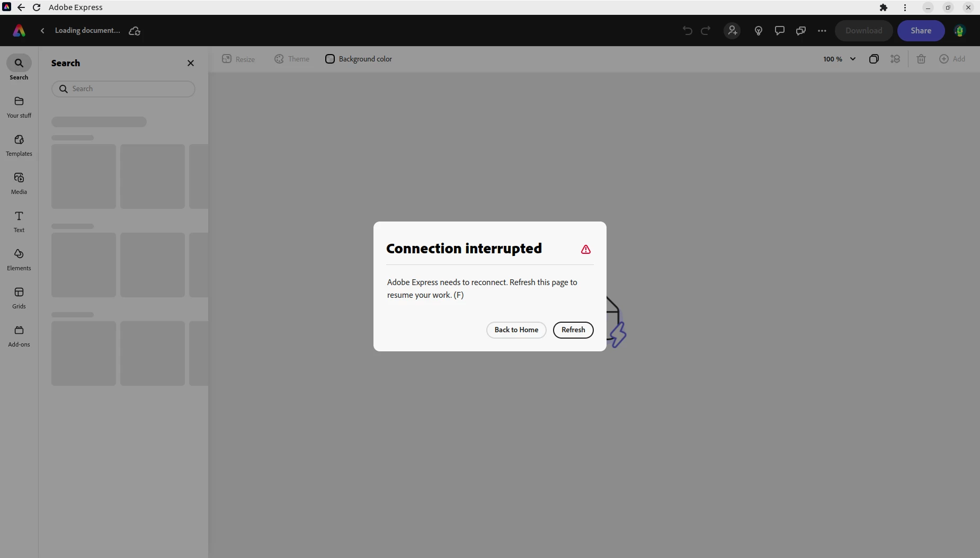Open the Media sidebar panel
The image size is (980, 558).
pos(19,183)
